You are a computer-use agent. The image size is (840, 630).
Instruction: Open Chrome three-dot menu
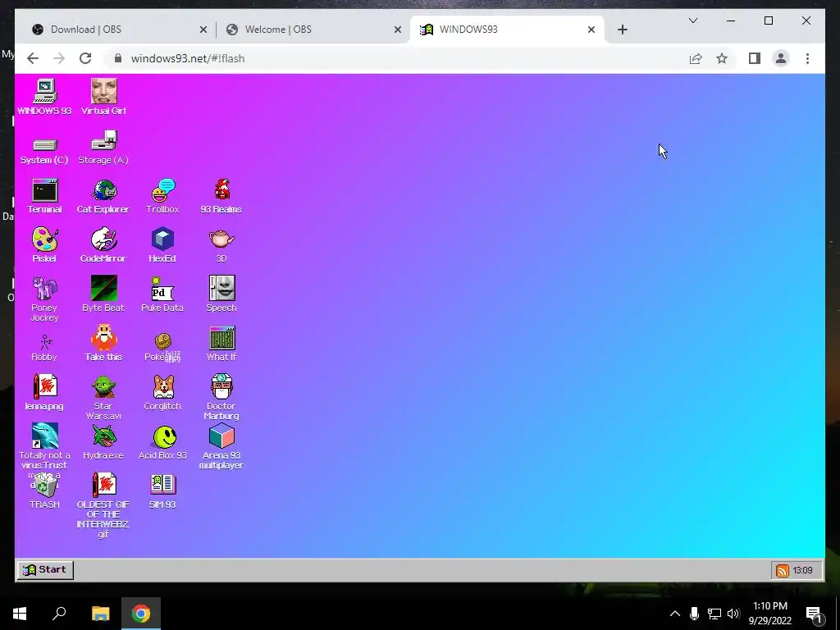click(807, 58)
